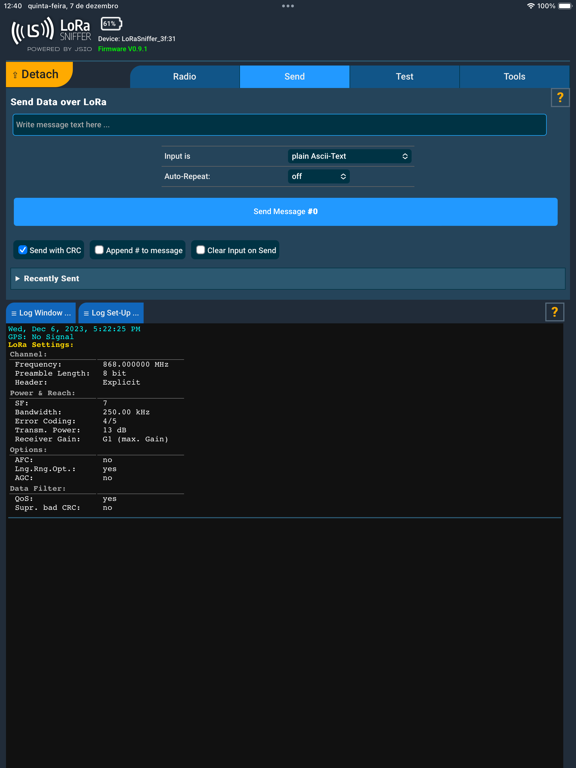Click the Error Coding 4/5 value

[x=110, y=421]
